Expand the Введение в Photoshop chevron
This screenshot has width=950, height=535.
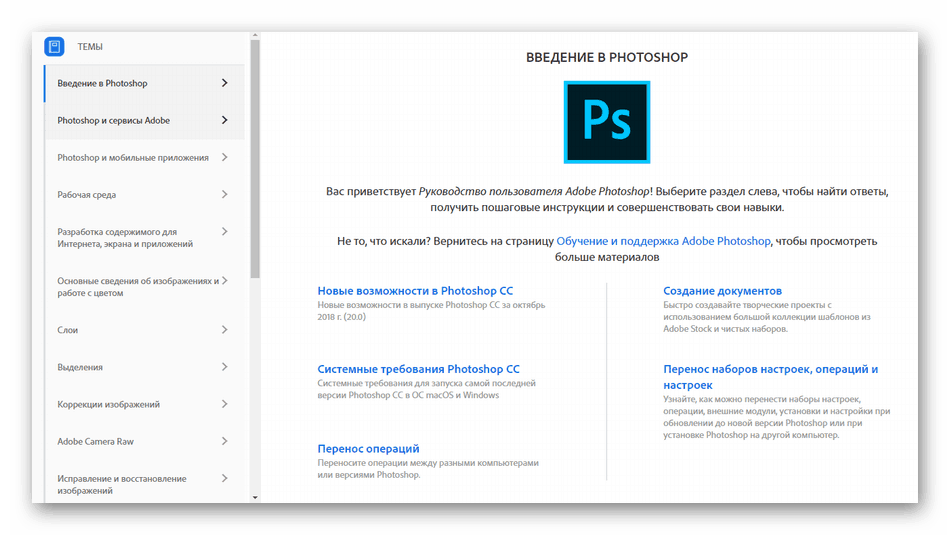(x=224, y=83)
